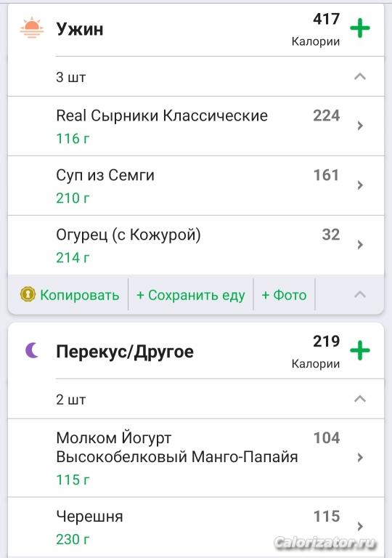Open details arrow for Молком Йогурт
This screenshot has height=558, width=392.
[360, 457]
